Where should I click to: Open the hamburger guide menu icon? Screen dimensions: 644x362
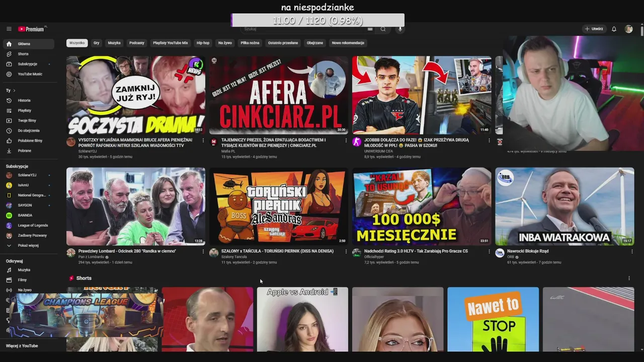[9, 29]
